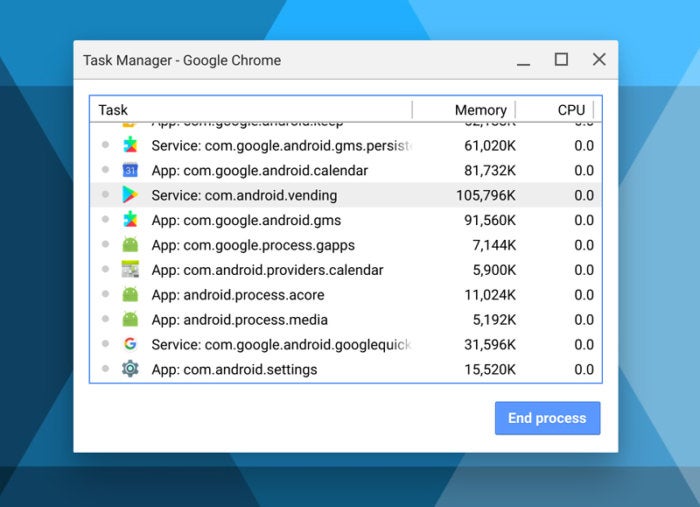Click the 105,796K memory value

click(486, 195)
